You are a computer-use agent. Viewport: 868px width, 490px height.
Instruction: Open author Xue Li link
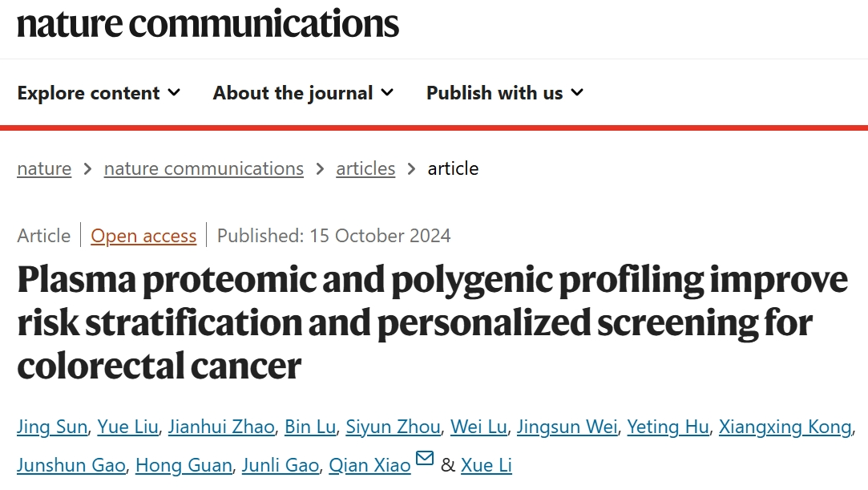[x=486, y=465]
